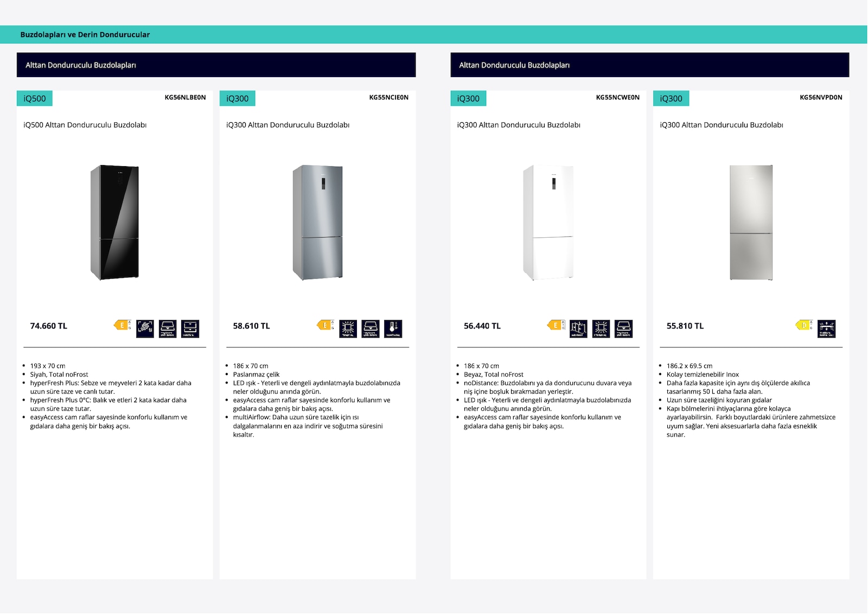This screenshot has height=614, width=868.
Task: Click the 56.440 TL price
Action: pos(482,326)
